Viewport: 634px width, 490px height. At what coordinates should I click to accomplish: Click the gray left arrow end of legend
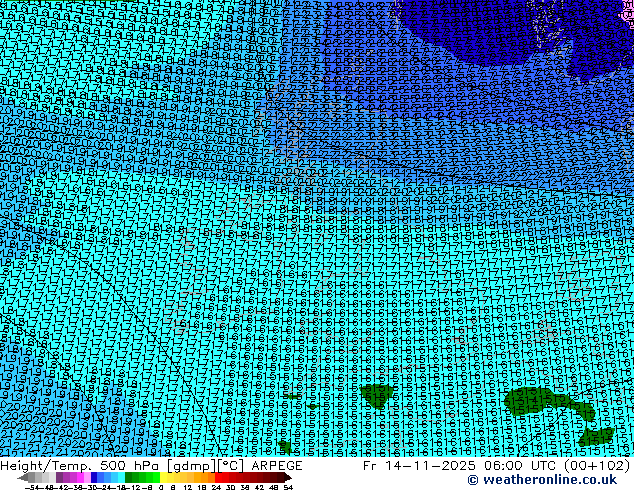[x=23, y=478]
